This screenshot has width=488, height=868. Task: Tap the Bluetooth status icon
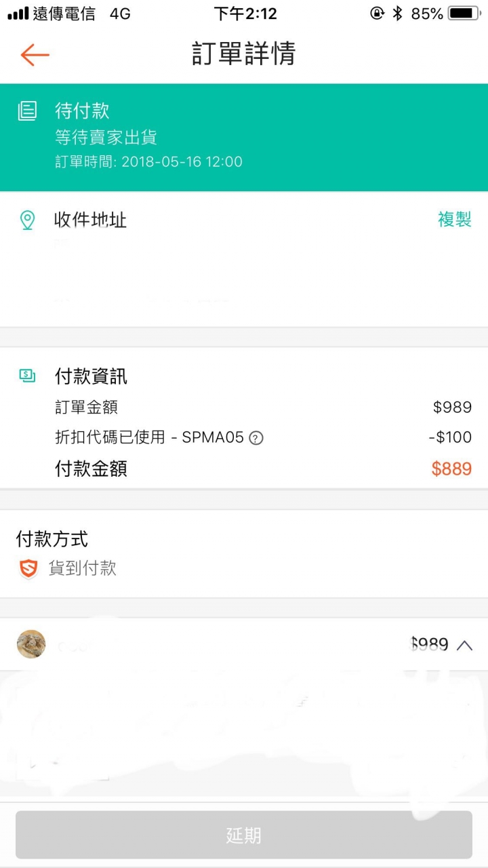coord(398,13)
